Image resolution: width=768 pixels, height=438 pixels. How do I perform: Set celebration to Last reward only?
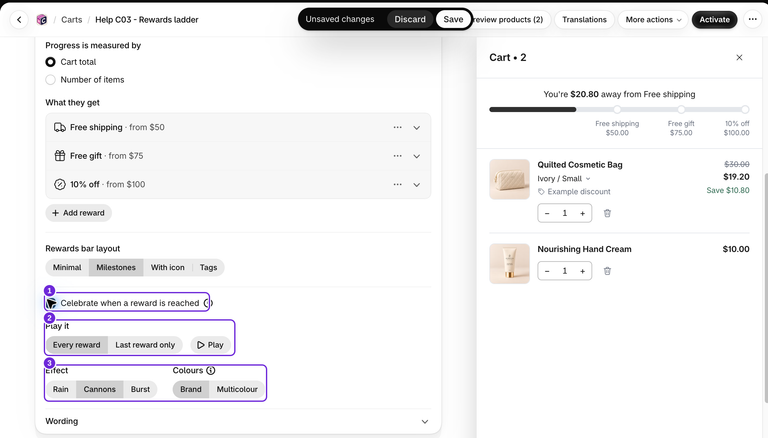coord(145,345)
